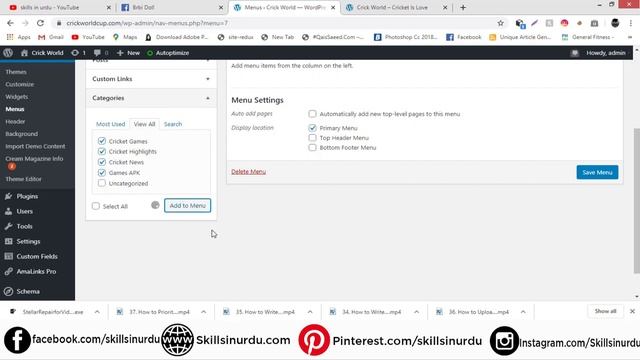Open options arrow for 37. How to Priorit mp4

tap(203, 312)
